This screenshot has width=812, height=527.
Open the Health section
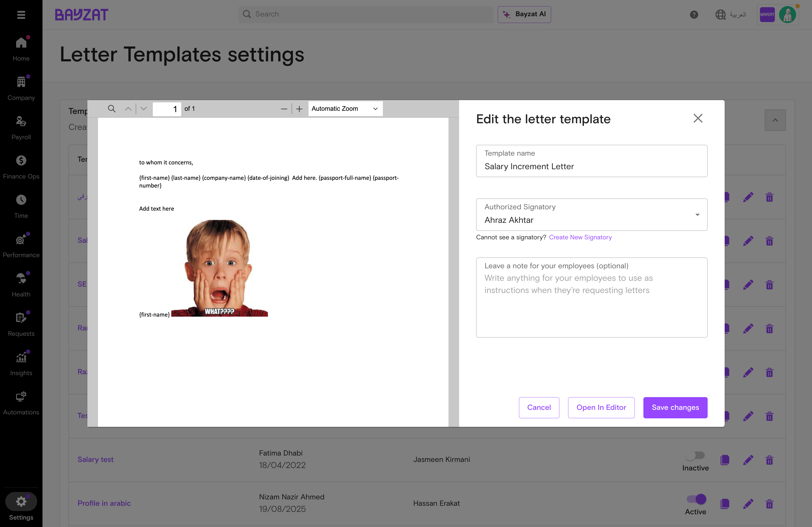click(21, 285)
